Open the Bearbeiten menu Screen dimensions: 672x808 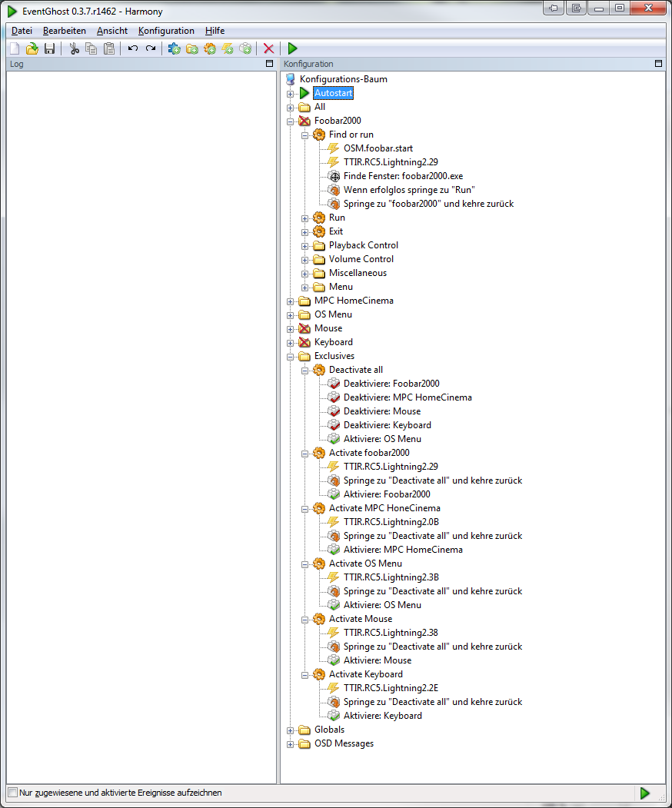[65, 31]
